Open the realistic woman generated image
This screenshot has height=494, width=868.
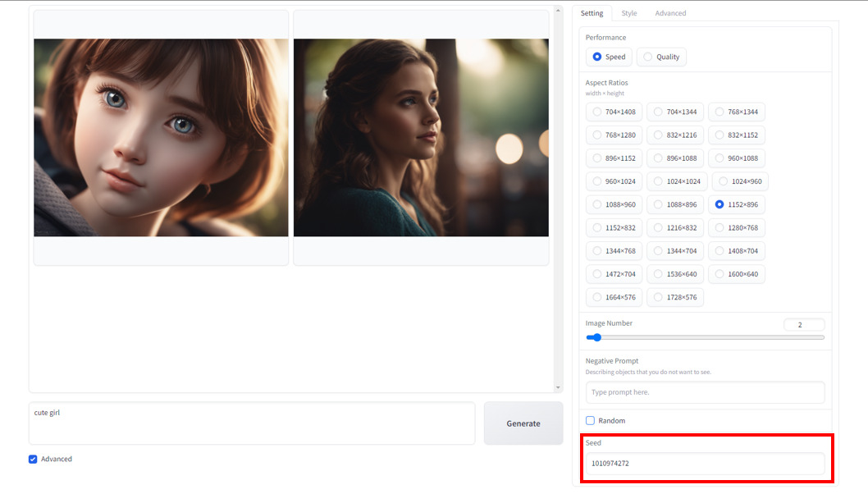pos(421,138)
